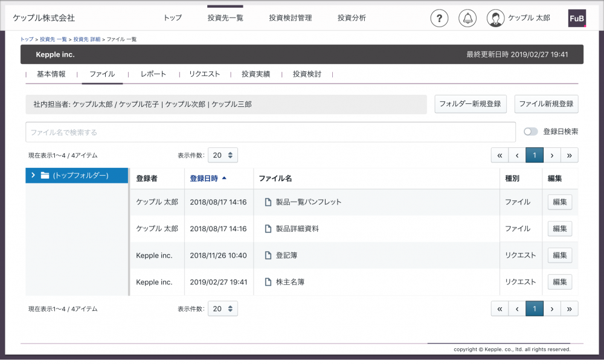Switch to the レポート tab

point(153,74)
